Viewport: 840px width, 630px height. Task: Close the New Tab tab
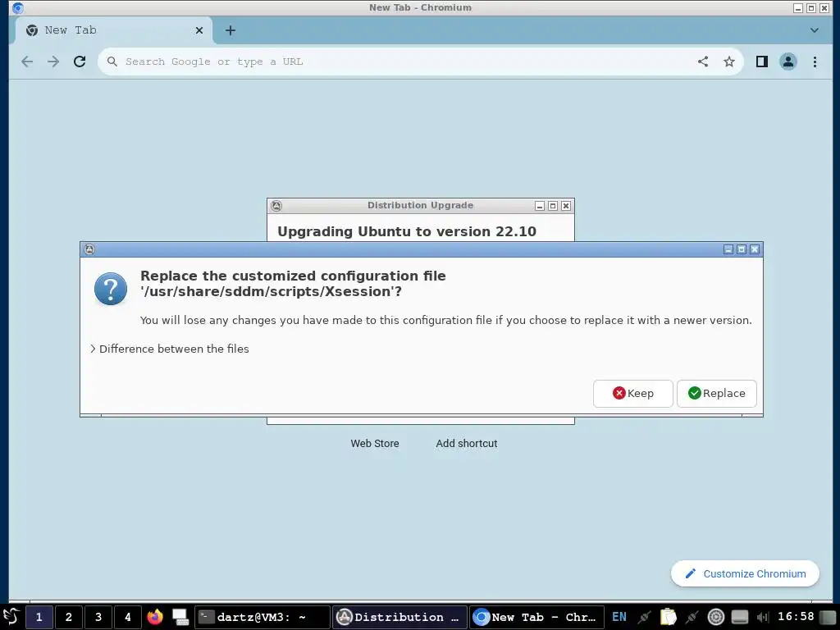pos(199,30)
